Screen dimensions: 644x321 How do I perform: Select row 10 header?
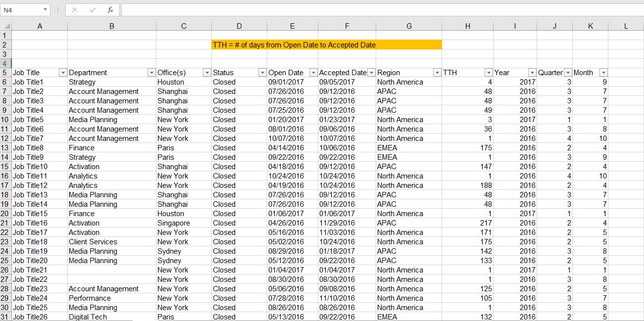5,120
